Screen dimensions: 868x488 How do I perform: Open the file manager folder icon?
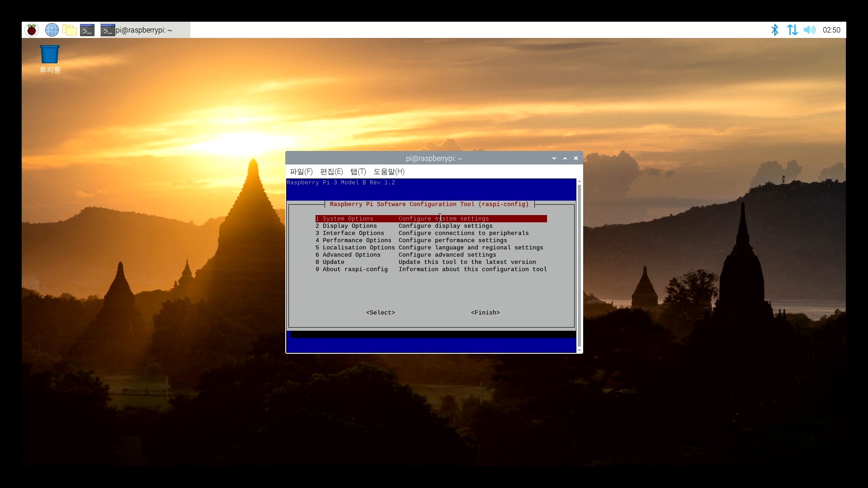(x=69, y=30)
